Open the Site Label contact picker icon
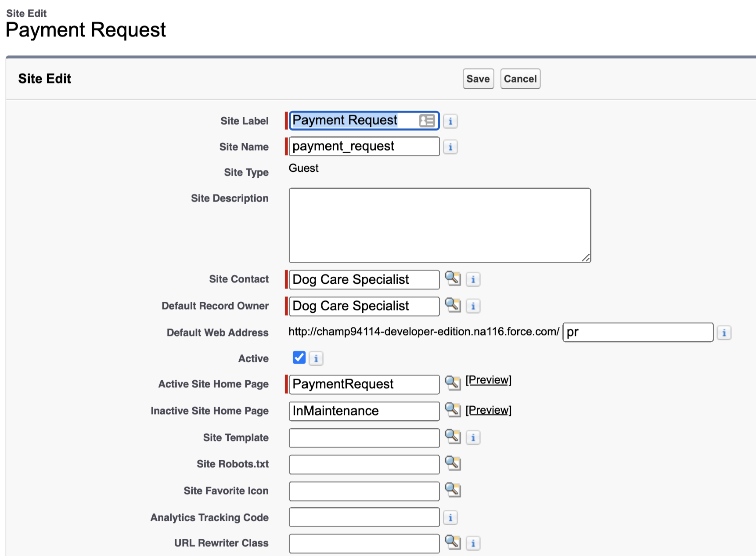This screenshot has width=756, height=556. (x=426, y=120)
